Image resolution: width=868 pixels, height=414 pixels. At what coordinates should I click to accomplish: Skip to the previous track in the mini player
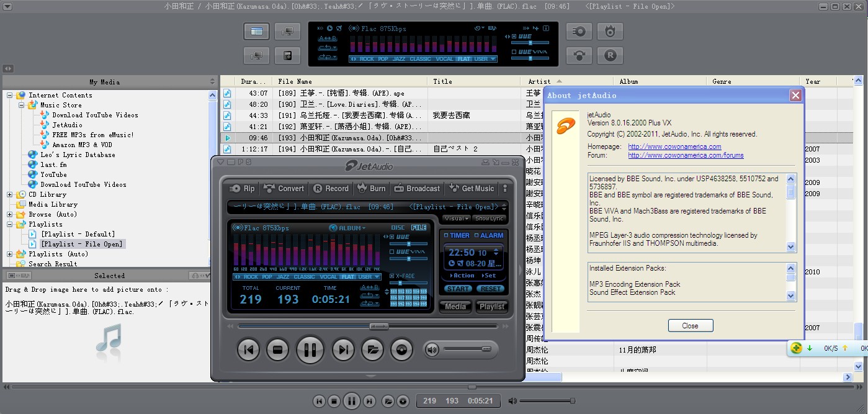[248, 349]
